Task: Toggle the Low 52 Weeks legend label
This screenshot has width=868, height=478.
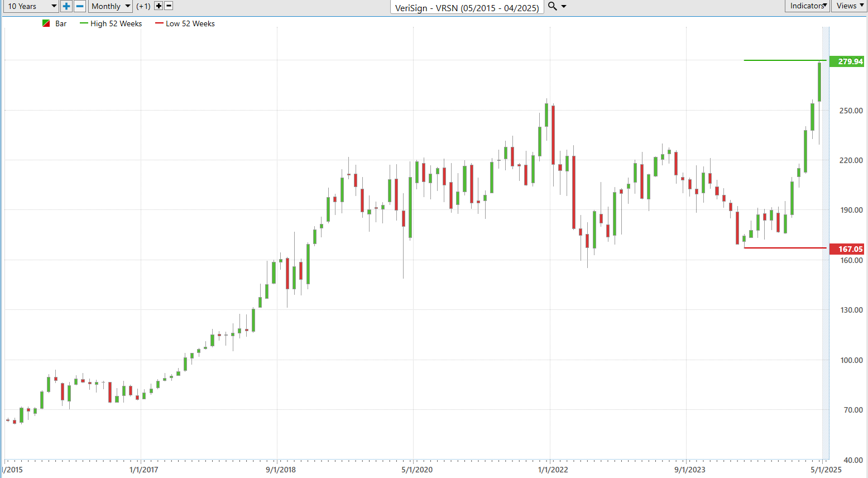Action: tap(190, 23)
